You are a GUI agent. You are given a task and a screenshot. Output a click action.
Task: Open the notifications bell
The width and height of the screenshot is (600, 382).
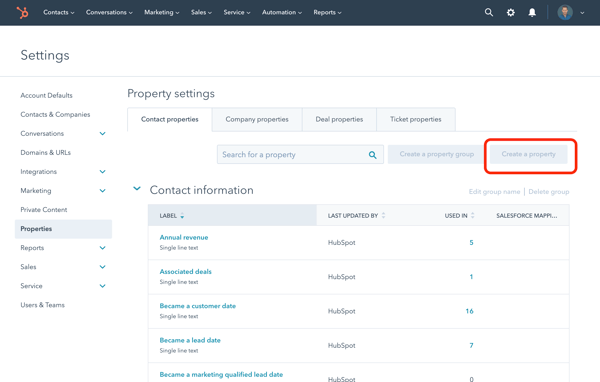click(x=532, y=13)
